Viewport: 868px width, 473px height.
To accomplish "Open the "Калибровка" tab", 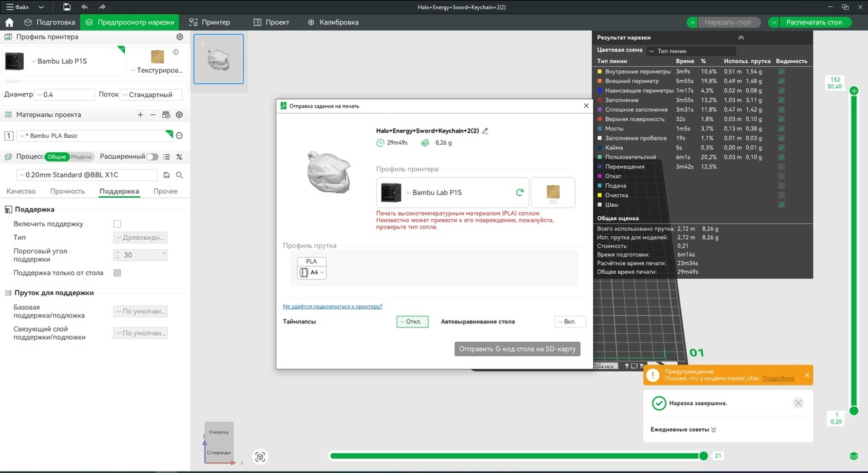I will point(333,22).
